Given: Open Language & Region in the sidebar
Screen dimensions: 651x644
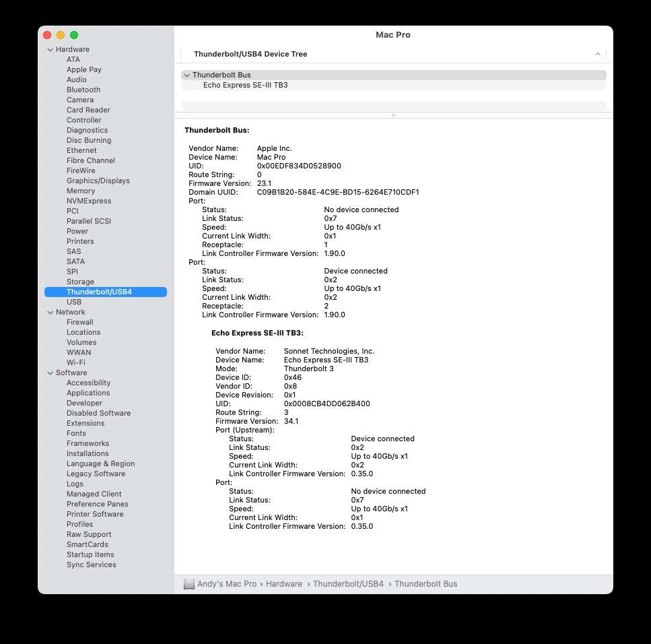Looking at the screenshot, I should click(100, 463).
